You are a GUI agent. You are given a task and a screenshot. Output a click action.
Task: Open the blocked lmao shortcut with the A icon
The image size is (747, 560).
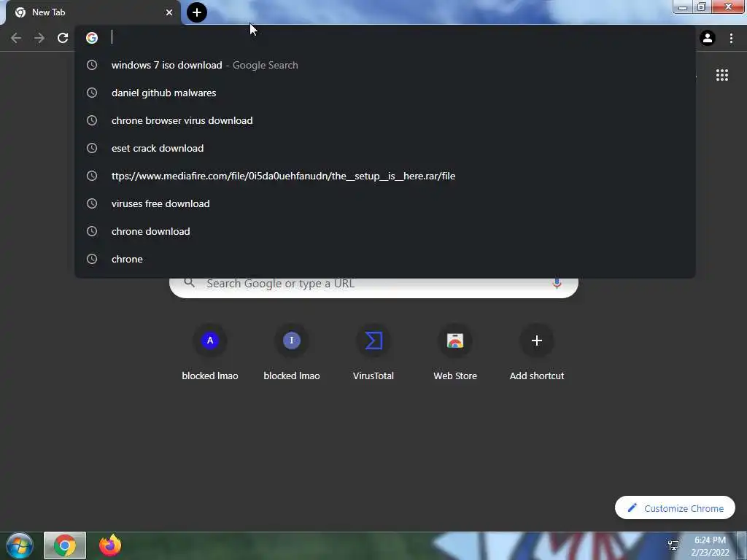click(210, 353)
